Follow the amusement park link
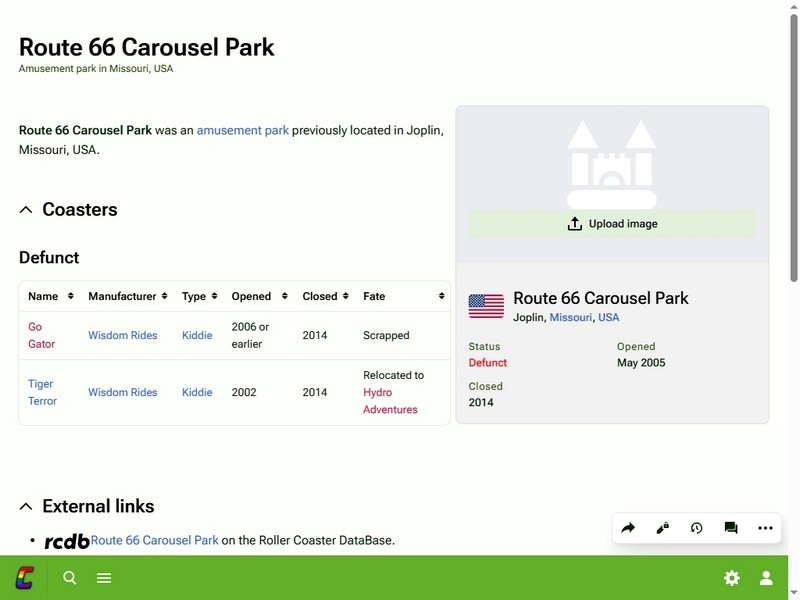The height and width of the screenshot is (600, 800). click(x=242, y=130)
